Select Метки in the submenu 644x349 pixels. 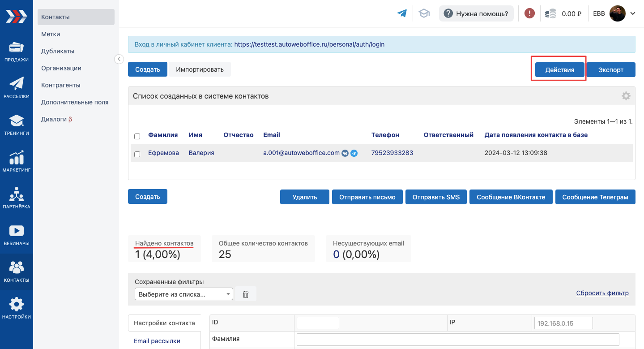(x=51, y=34)
